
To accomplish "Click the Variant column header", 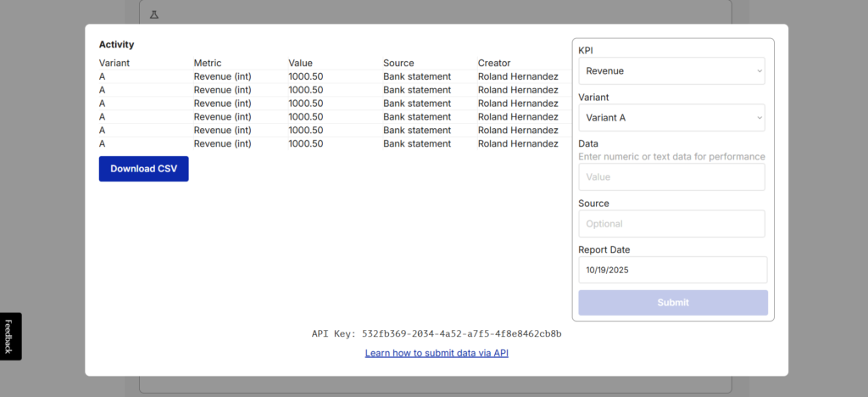I will tap(114, 63).
